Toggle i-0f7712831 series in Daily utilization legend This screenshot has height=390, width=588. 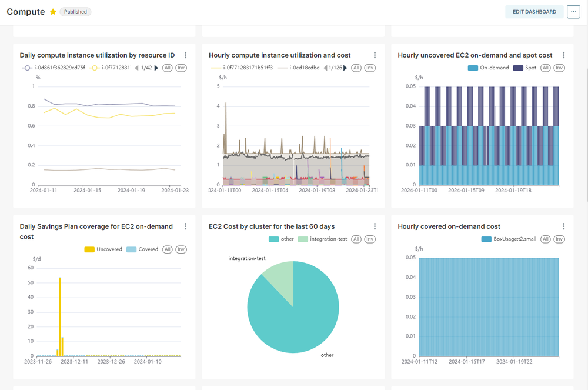(110, 68)
